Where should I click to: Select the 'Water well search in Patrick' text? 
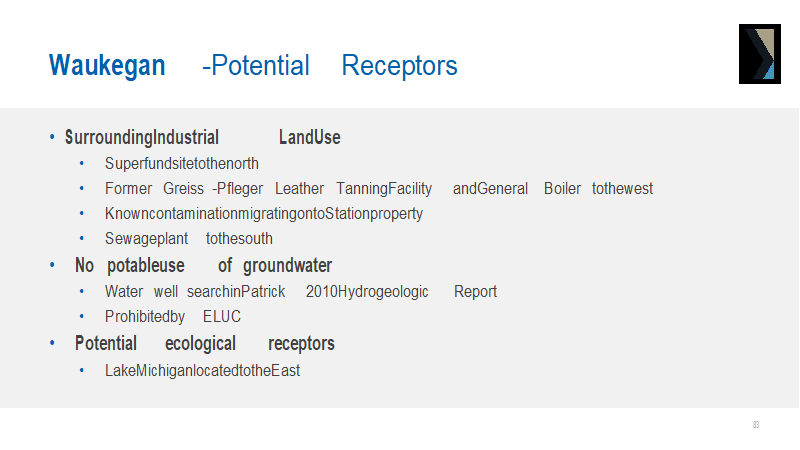pyautogui.click(x=194, y=292)
